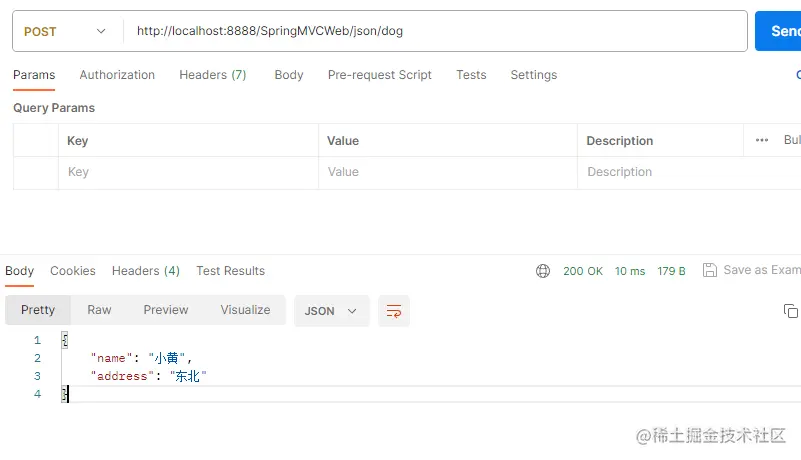Image resolution: width=801 pixels, height=460 pixels.
Task: Click the save response icon
Action: 710,270
